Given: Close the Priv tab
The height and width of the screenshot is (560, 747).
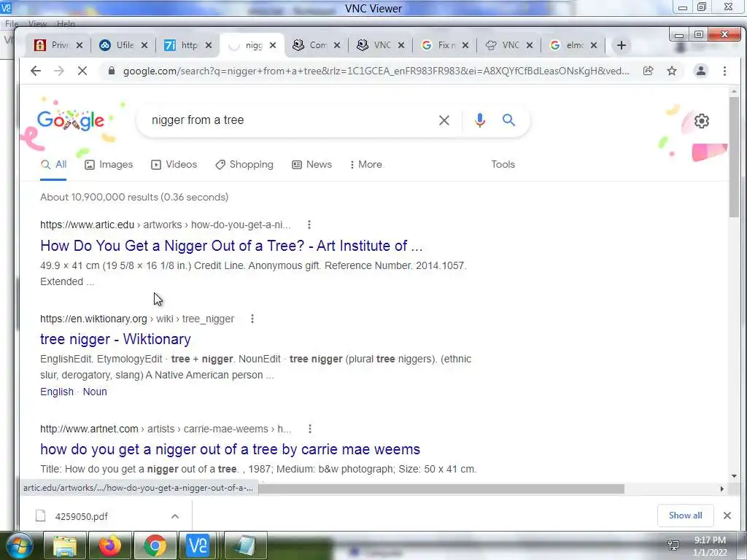Looking at the screenshot, I should click(80, 45).
